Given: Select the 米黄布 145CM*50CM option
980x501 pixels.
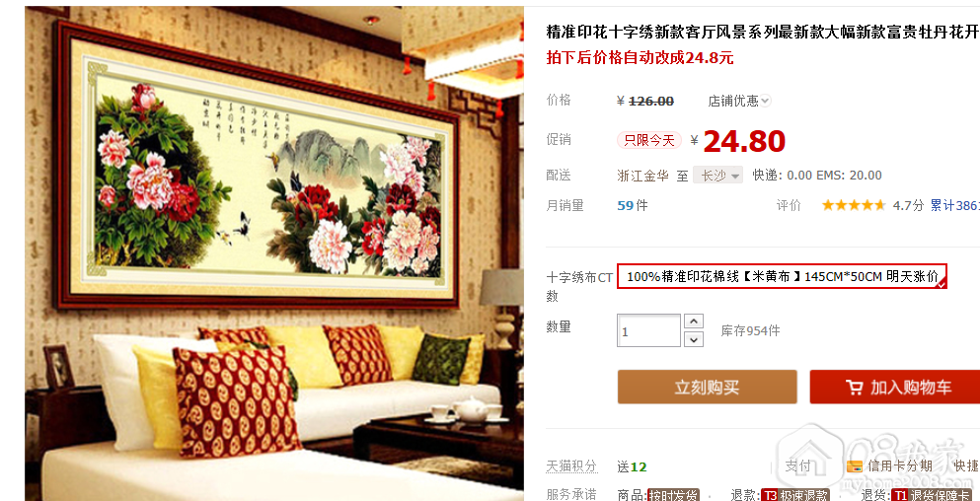Looking at the screenshot, I should 782,276.
